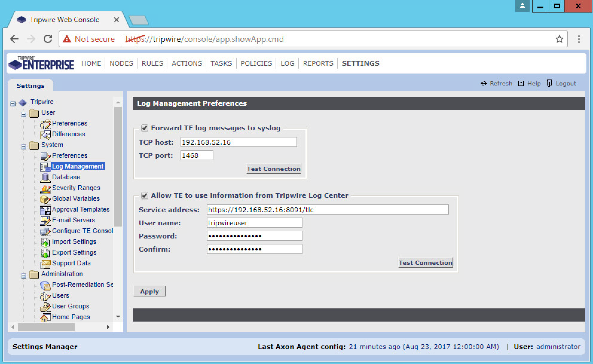Go to the POLICIES menu
Screen dimensions: 593x364
click(x=256, y=63)
